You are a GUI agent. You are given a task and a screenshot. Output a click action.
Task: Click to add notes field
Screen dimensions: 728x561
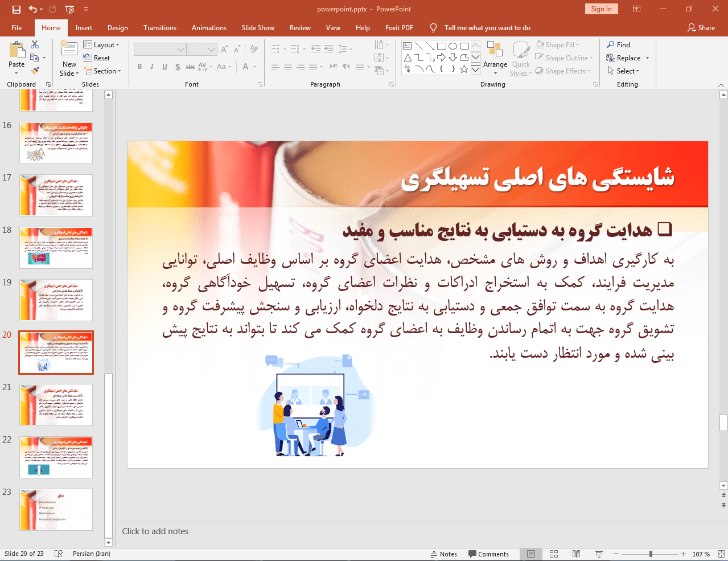tap(155, 531)
